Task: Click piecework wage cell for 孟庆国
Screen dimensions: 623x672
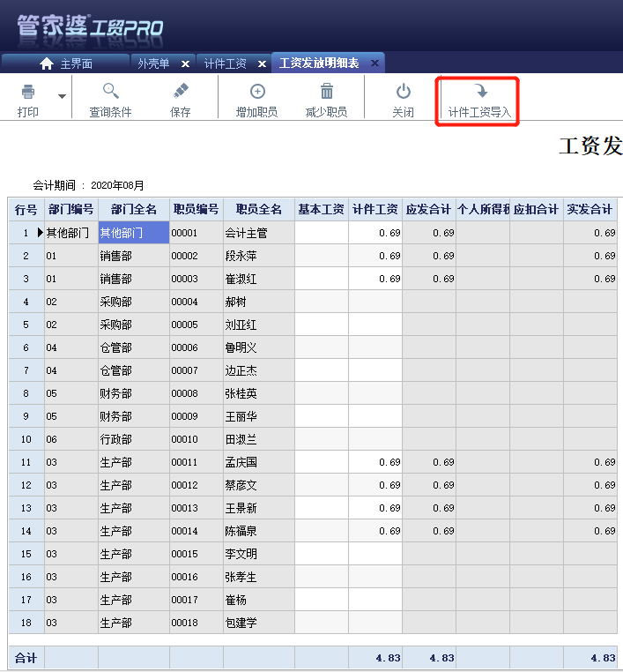Action: 375,462
